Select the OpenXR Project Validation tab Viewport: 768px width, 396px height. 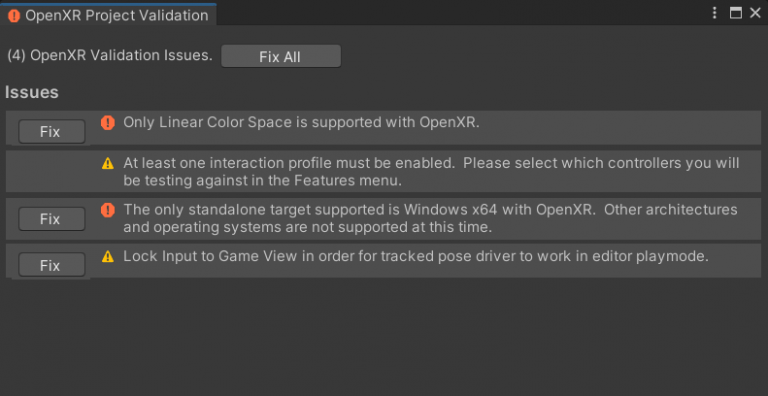(108, 15)
